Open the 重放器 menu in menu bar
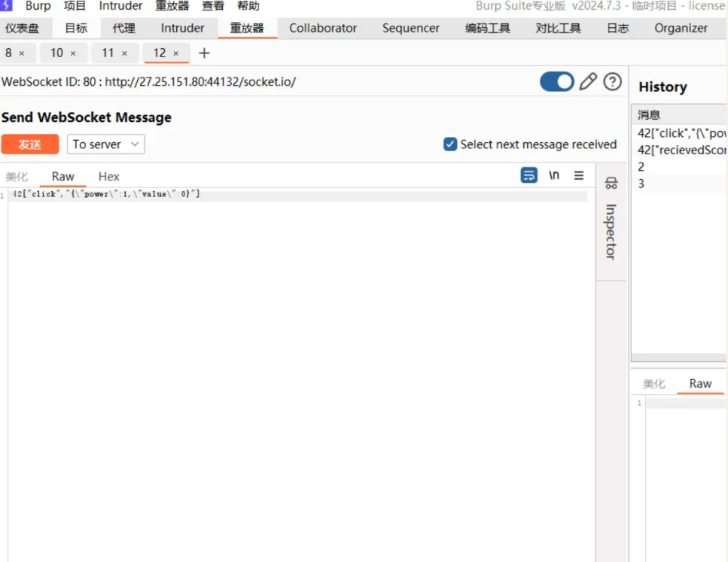The height and width of the screenshot is (562, 728). tap(172, 5)
